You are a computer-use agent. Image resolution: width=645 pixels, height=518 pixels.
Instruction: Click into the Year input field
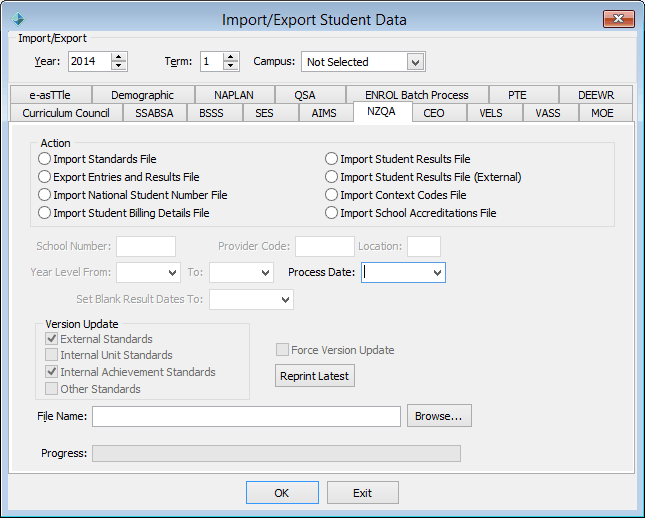click(x=90, y=61)
